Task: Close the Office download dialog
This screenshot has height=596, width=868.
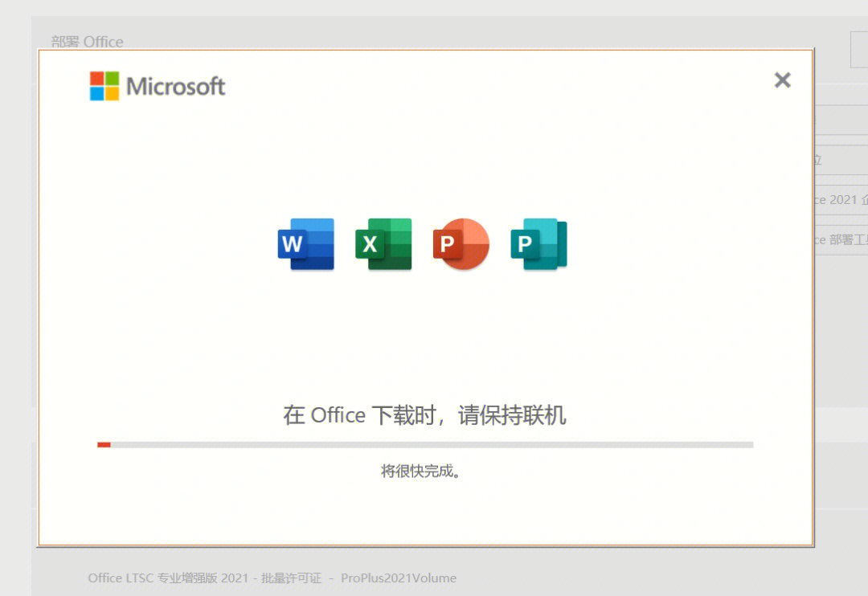Action: 782,80
